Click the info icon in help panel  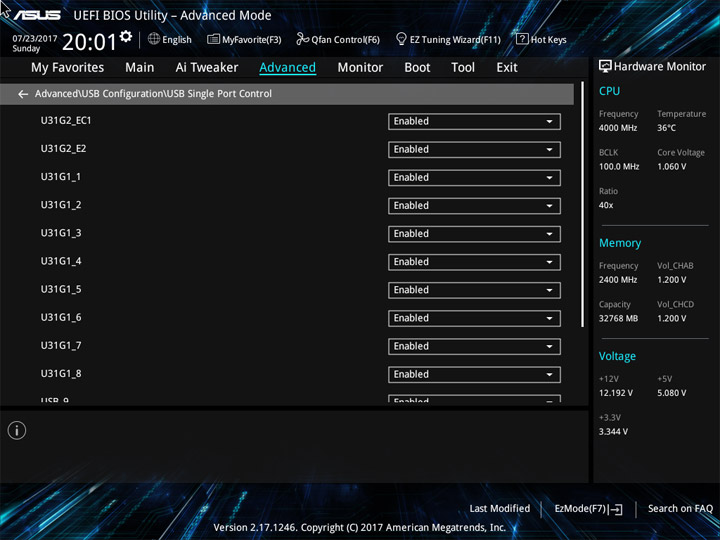coord(17,430)
